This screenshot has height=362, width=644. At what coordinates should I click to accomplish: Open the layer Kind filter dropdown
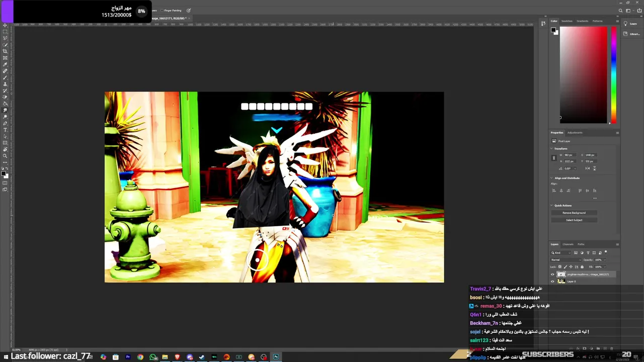(560, 253)
